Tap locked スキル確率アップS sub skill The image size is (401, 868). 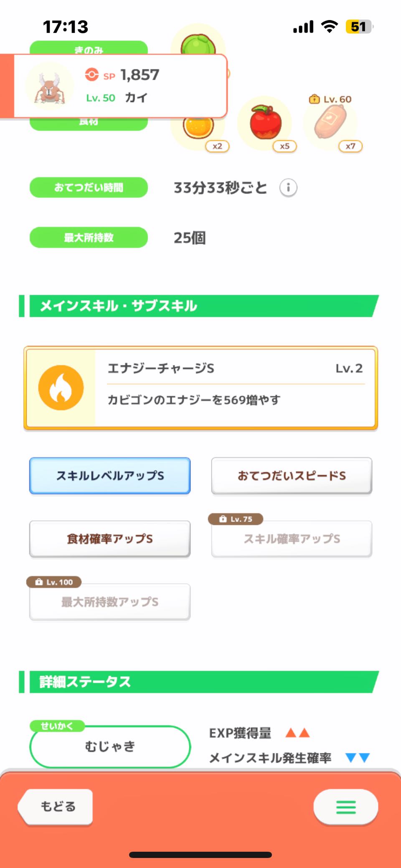292,539
